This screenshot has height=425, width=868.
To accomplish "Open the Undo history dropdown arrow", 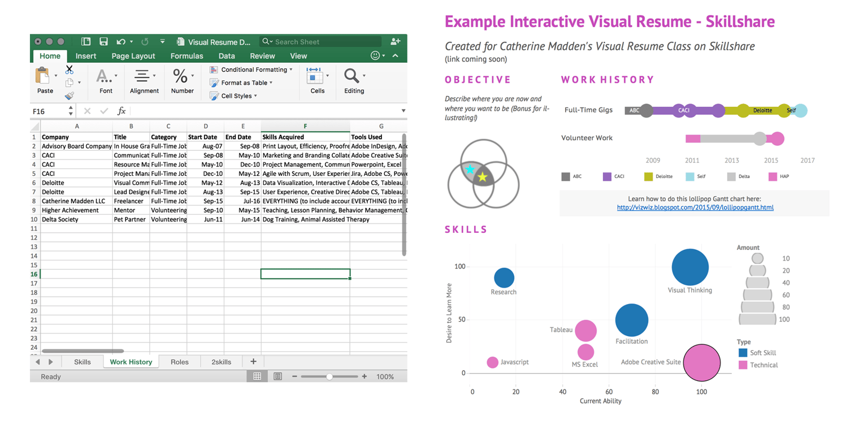I will coord(131,41).
